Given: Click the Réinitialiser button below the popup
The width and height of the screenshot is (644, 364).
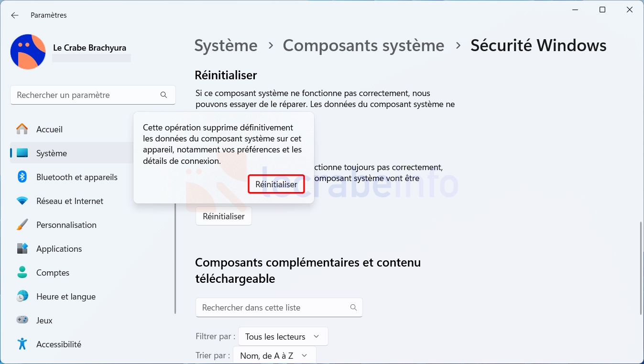Looking at the screenshot, I should pyautogui.click(x=224, y=216).
